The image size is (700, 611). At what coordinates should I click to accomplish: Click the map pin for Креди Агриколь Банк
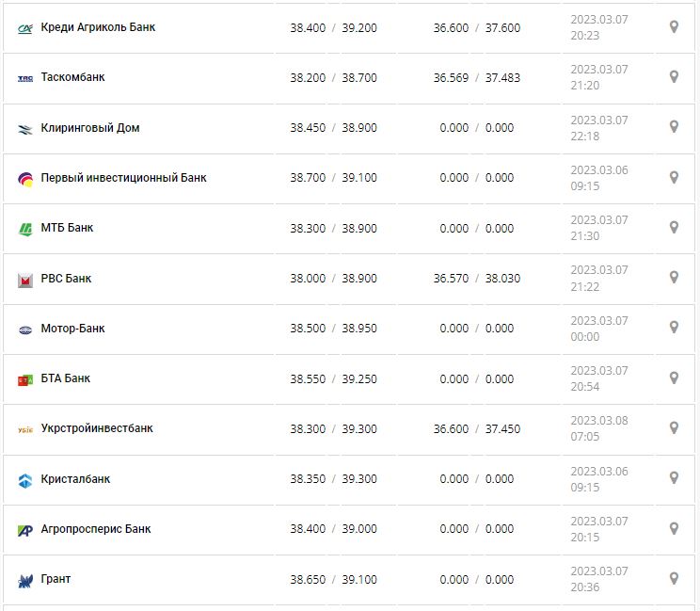(x=674, y=27)
